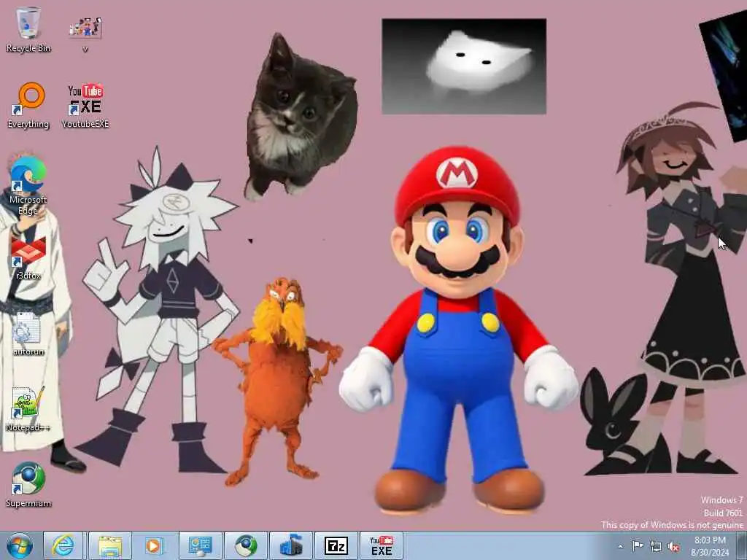
Task: Open Windows Explorer from the taskbar
Action: pos(110,545)
